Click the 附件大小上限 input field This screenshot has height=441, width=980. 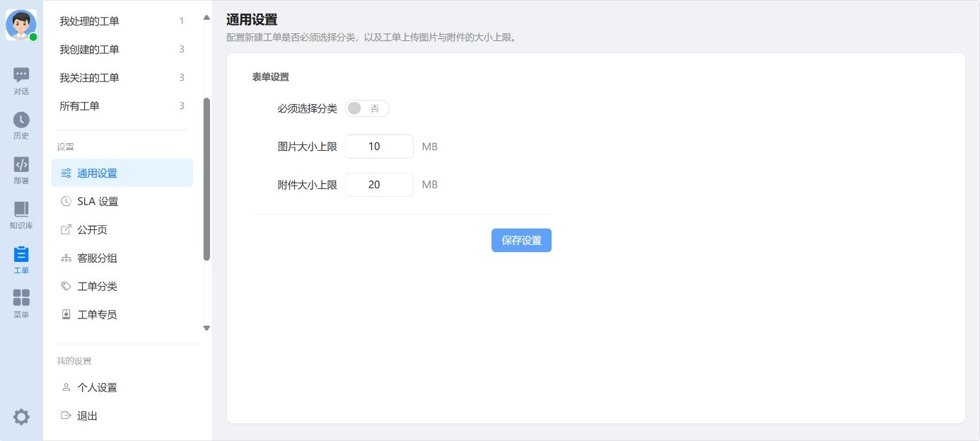379,185
